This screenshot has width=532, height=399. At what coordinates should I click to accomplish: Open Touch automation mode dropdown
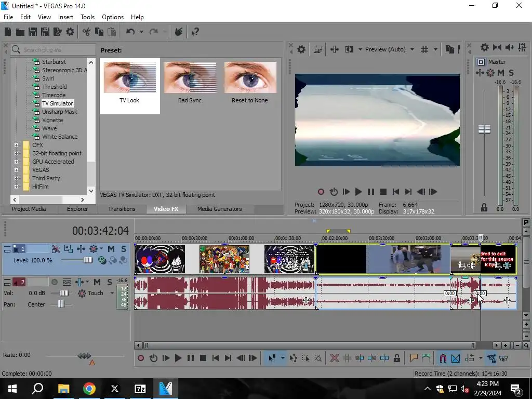click(x=112, y=293)
